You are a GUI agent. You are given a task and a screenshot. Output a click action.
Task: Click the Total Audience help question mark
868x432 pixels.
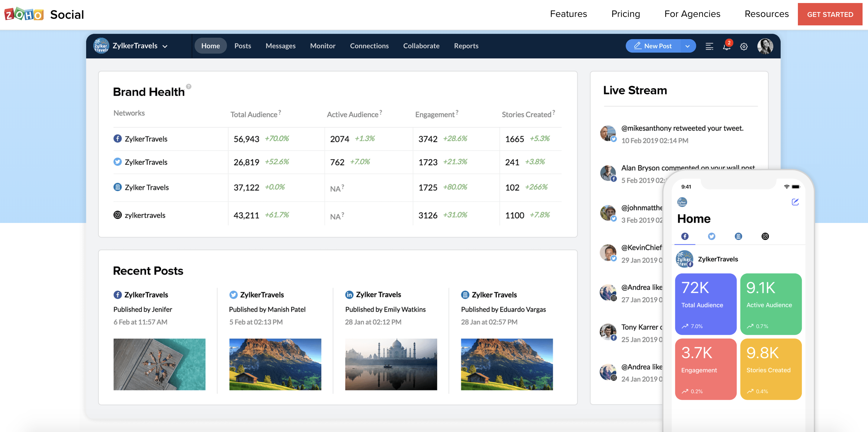coord(280,112)
